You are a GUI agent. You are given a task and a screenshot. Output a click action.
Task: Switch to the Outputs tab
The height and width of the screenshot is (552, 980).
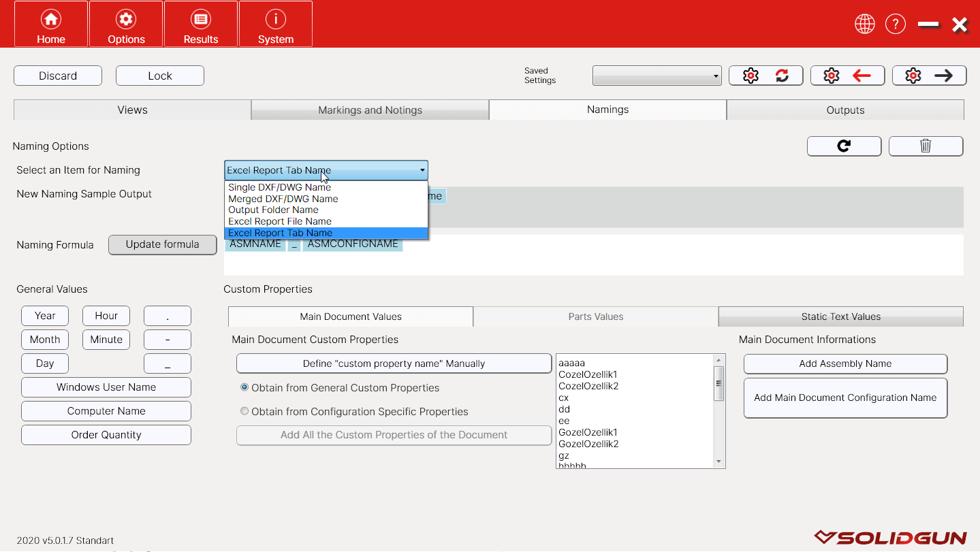[845, 110]
